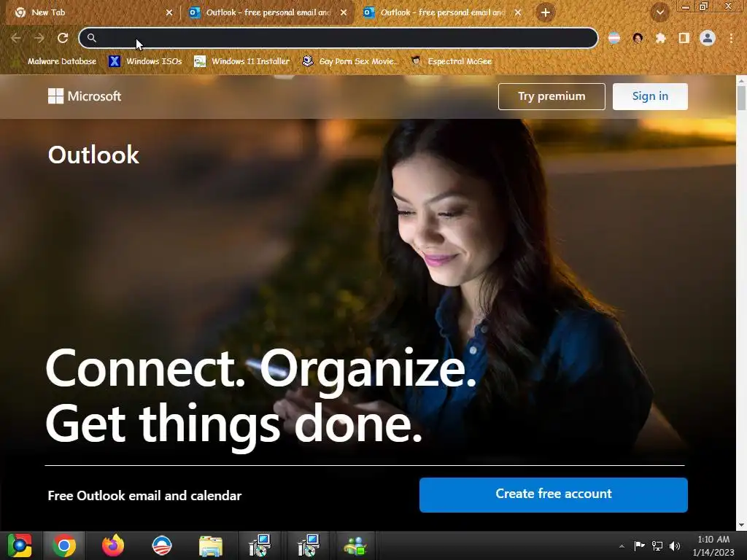The width and height of the screenshot is (747, 560).
Task: Click the browser forward arrow
Action: (39, 38)
